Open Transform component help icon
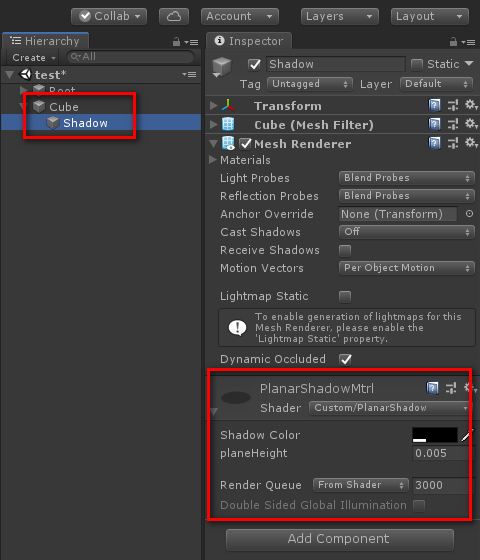The height and width of the screenshot is (560, 480). (434, 105)
